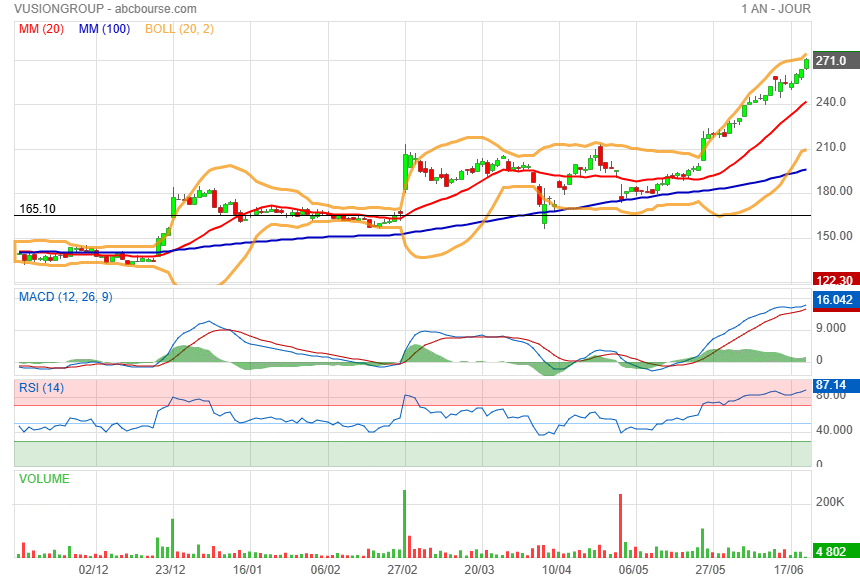This screenshot has height=580, width=860.
Task: Open the RSI (14) indicator label
Action: click(42, 388)
